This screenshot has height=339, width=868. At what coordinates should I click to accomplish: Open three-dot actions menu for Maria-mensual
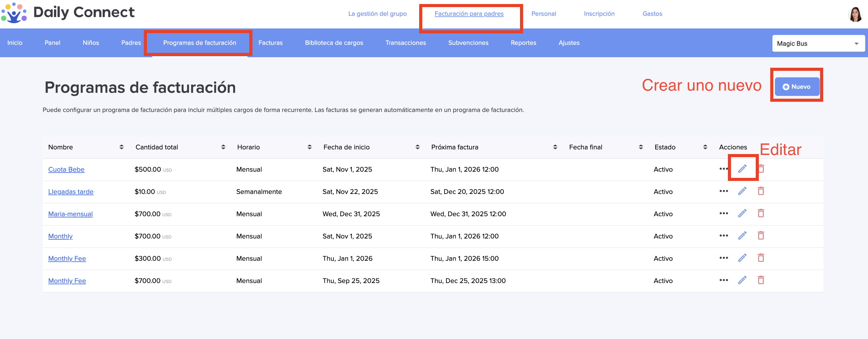[x=724, y=213]
